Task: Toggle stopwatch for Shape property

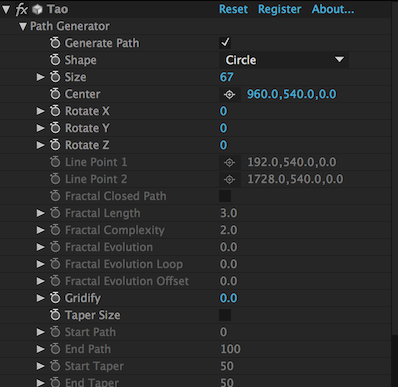Action: tap(55, 60)
